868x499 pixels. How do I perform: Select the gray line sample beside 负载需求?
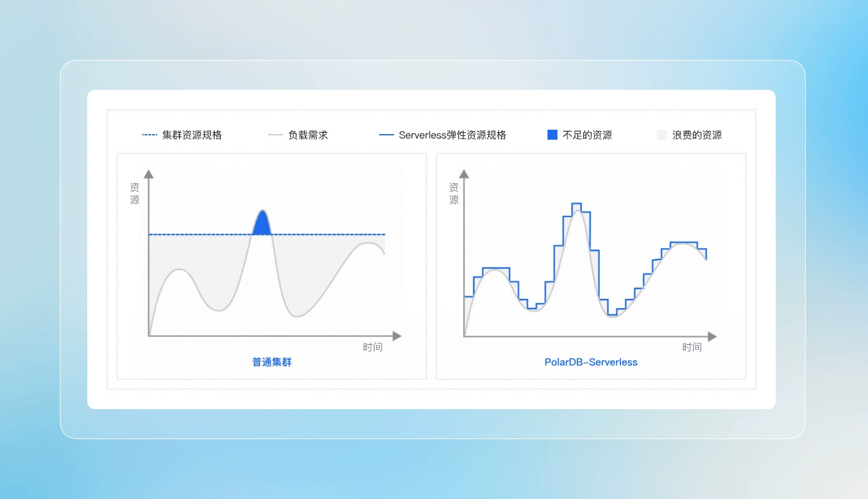point(276,135)
